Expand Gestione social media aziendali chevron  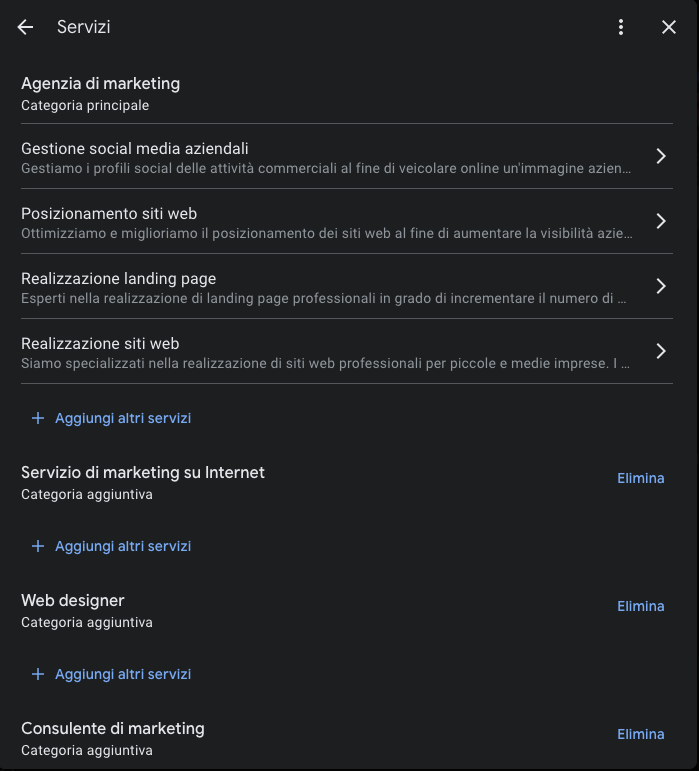[660, 156]
